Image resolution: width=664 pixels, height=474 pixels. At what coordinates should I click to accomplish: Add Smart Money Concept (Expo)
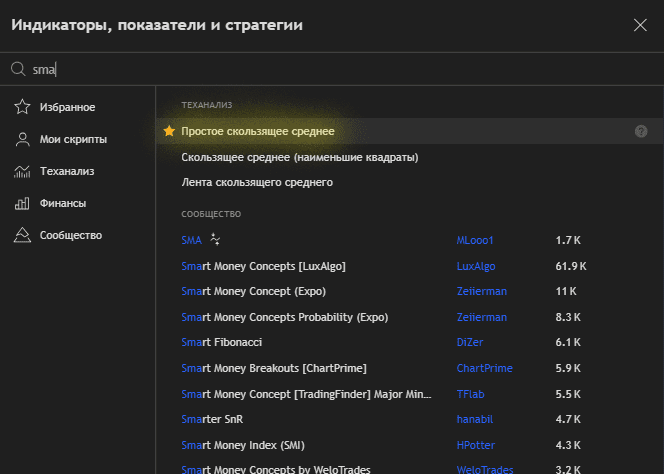(x=254, y=291)
